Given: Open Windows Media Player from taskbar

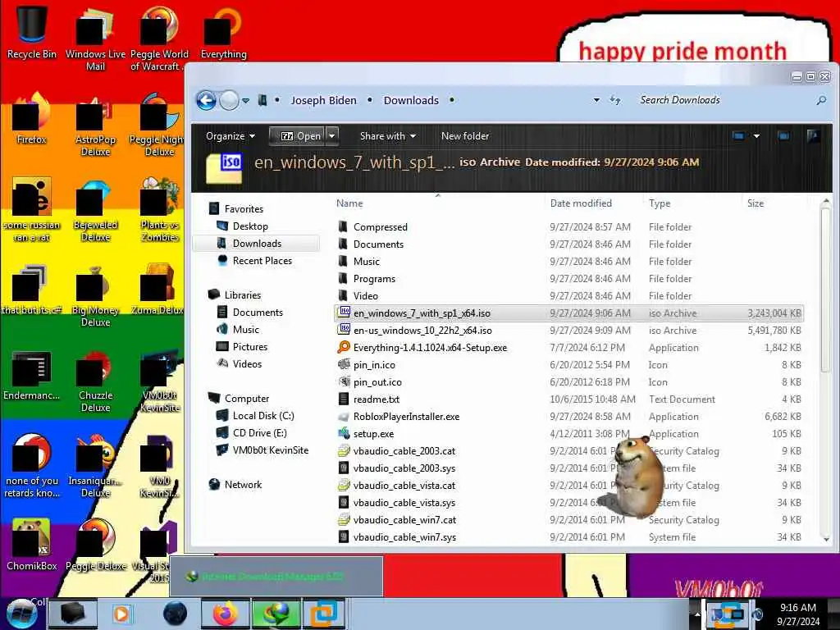Looking at the screenshot, I should pos(121,614).
